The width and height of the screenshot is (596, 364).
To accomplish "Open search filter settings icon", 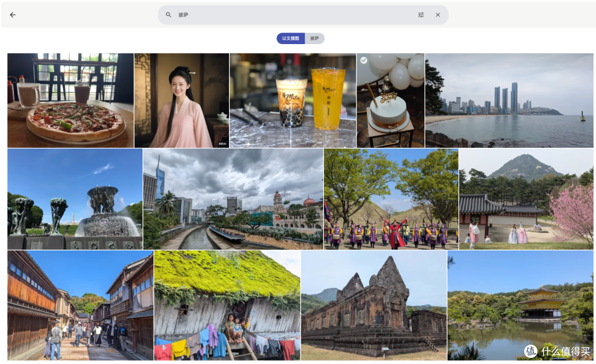I will point(421,15).
